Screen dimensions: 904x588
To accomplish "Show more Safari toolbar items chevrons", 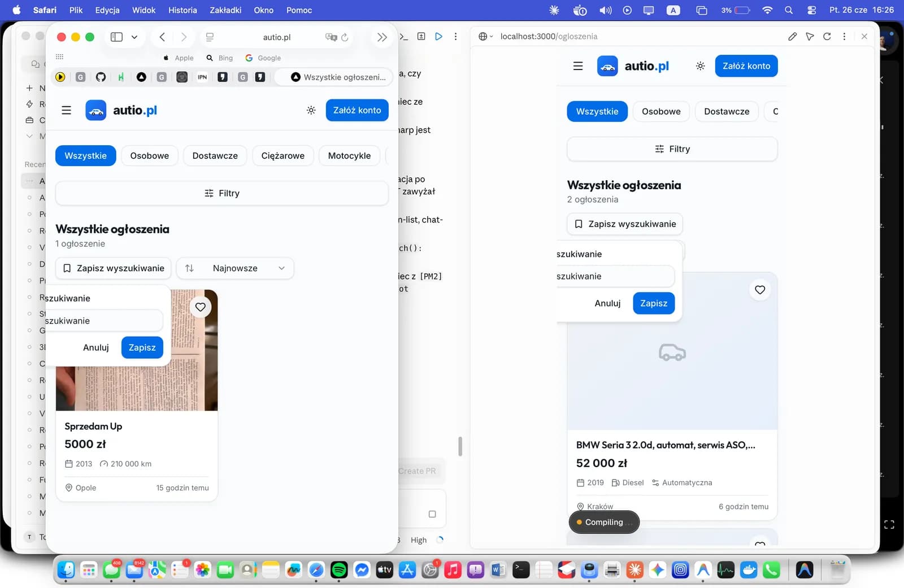I will [382, 37].
